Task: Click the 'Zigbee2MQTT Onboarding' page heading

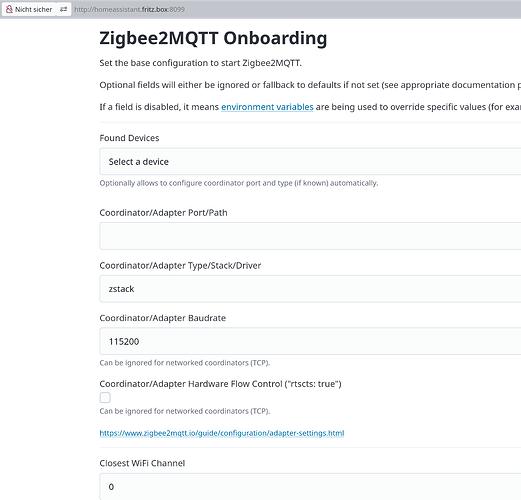Action: coord(213,38)
